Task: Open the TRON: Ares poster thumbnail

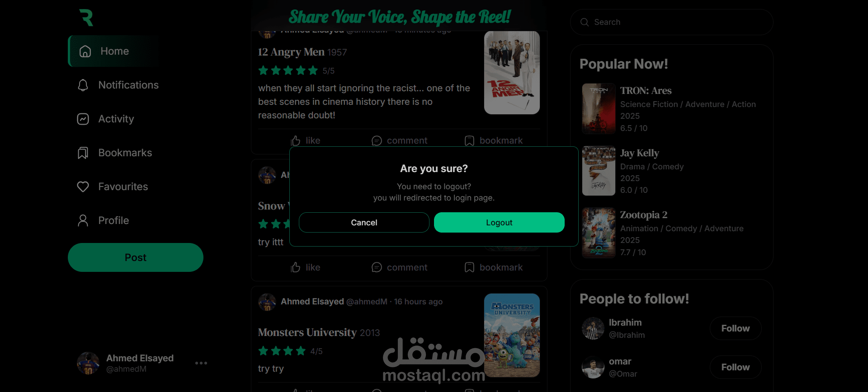Action: pos(599,109)
